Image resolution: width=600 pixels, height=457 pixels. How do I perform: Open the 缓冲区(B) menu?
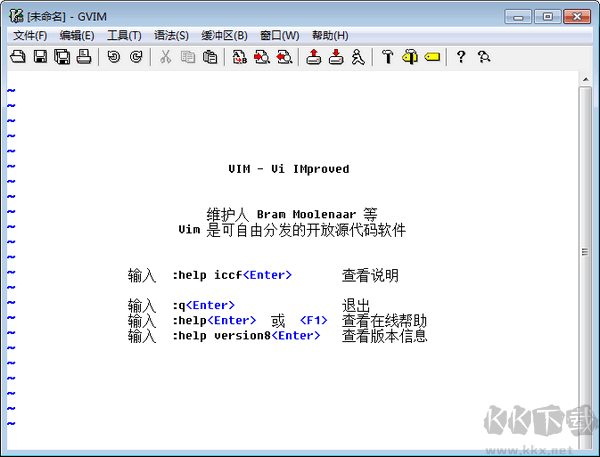click(224, 36)
